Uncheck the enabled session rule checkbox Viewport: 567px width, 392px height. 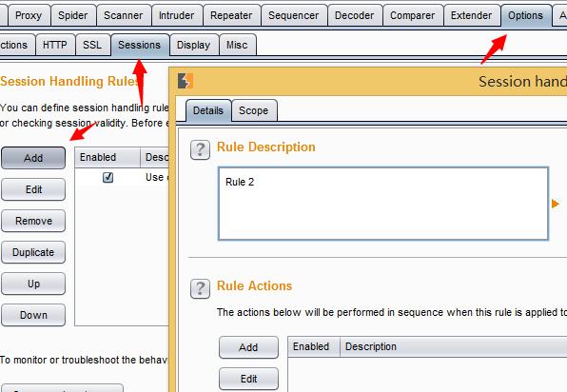tap(108, 177)
